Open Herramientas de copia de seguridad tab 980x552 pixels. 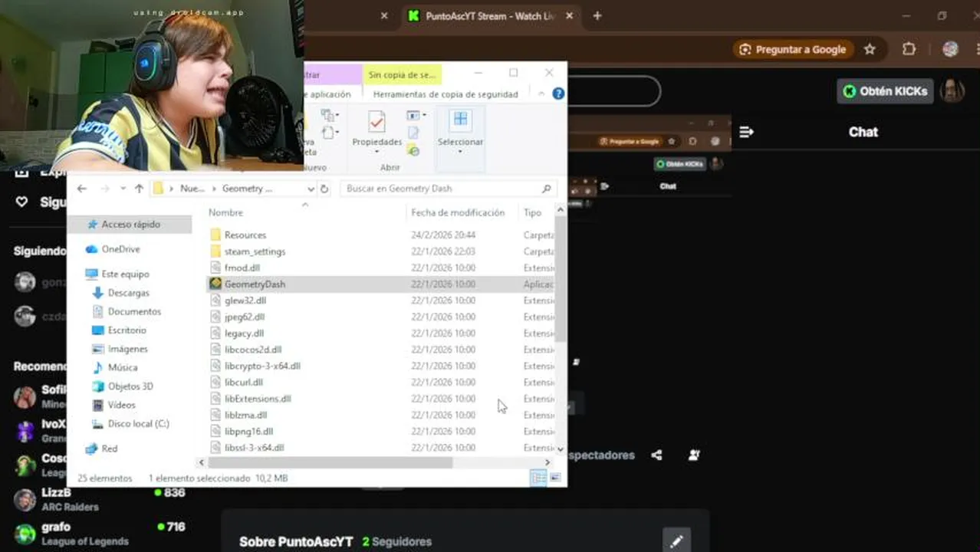[446, 94]
